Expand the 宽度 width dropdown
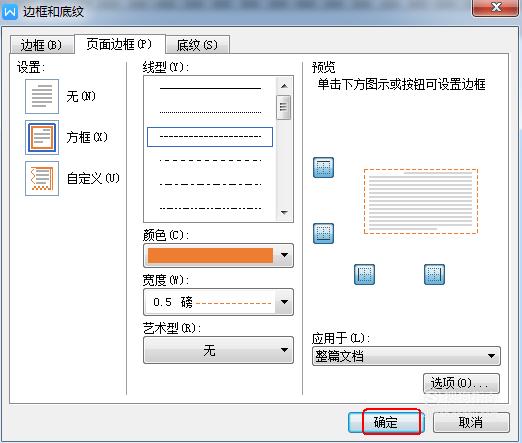 [284, 302]
